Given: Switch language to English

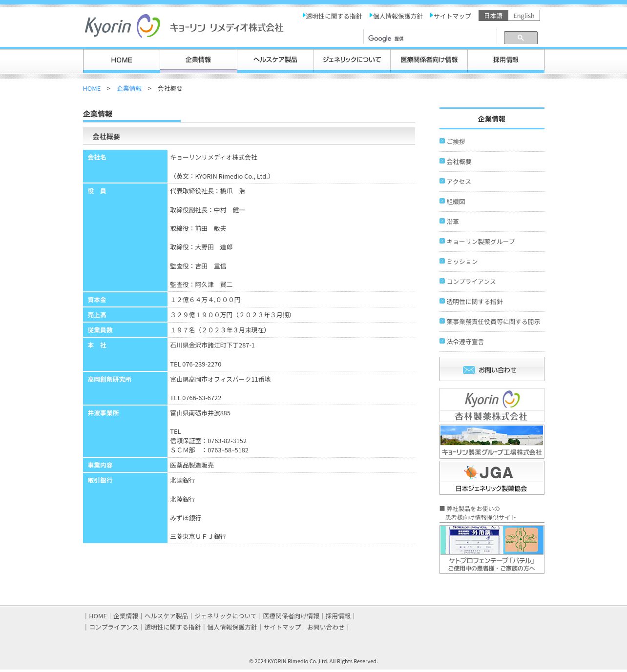Looking at the screenshot, I should (524, 16).
